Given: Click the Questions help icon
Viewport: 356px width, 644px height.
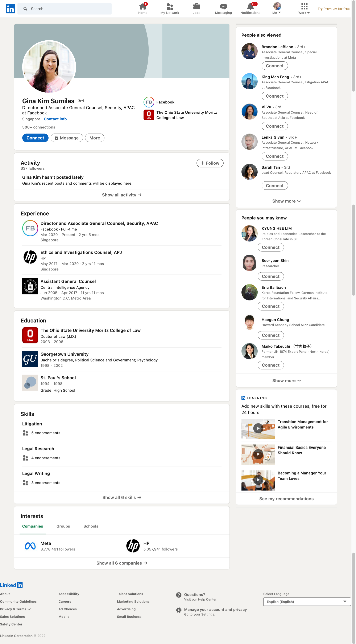Looking at the screenshot, I should coord(179,595).
